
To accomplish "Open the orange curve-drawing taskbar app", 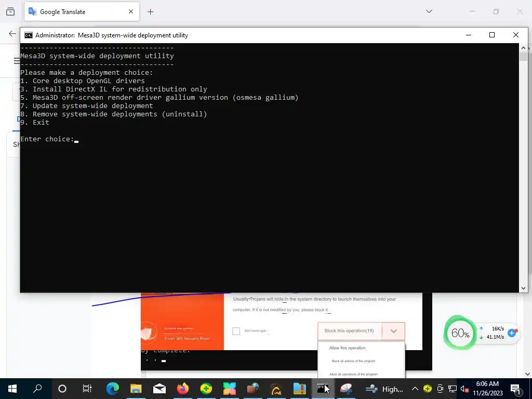I will point(276,389).
